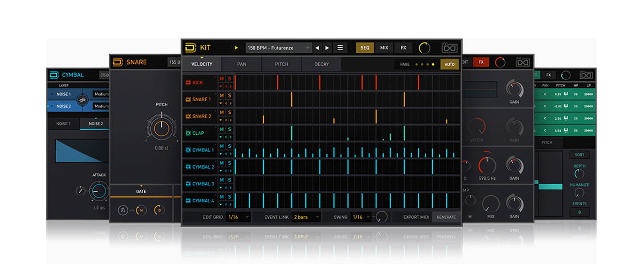Open the hamburger menu in Kit header
644x264 pixels.
(x=340, y=48)
